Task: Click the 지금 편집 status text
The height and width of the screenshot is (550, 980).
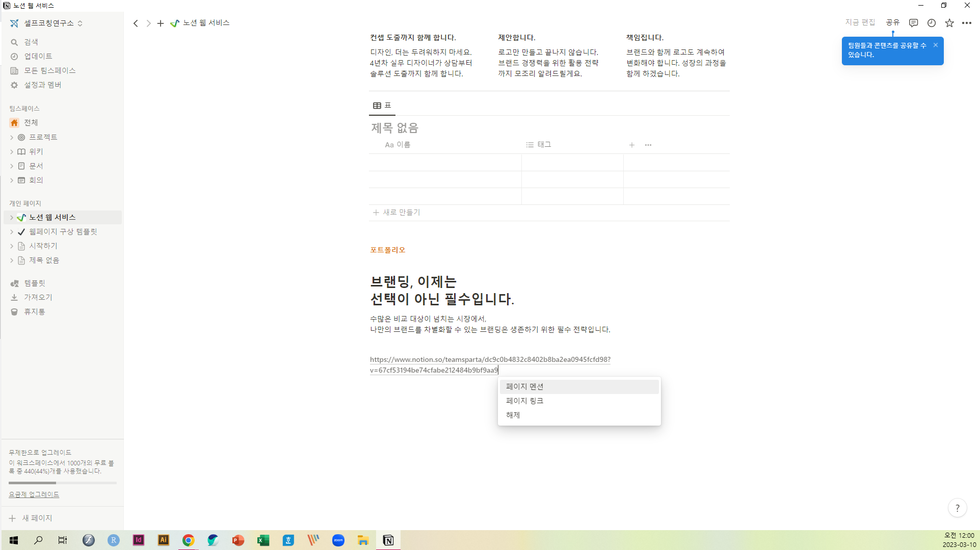Action: (860, 22)
